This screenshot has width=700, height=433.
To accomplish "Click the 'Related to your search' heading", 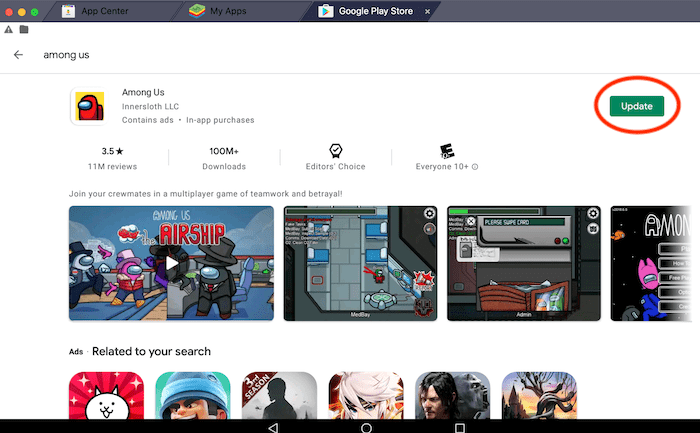I will pos(151,351).
